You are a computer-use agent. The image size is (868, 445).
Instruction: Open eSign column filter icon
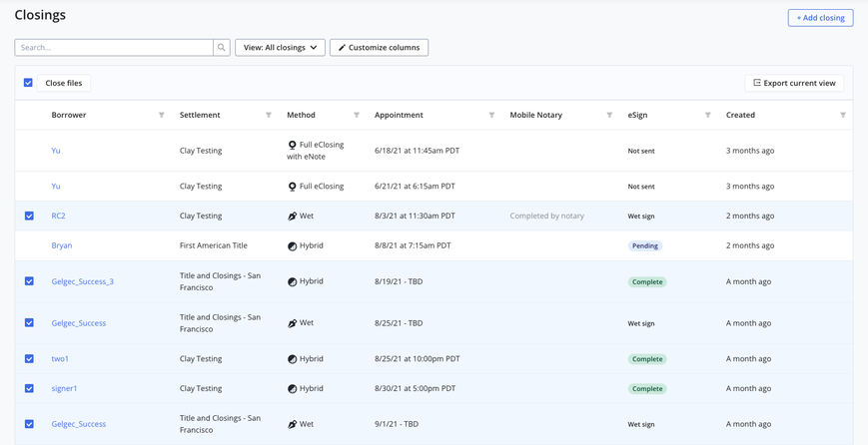click(x=707, y=115)
